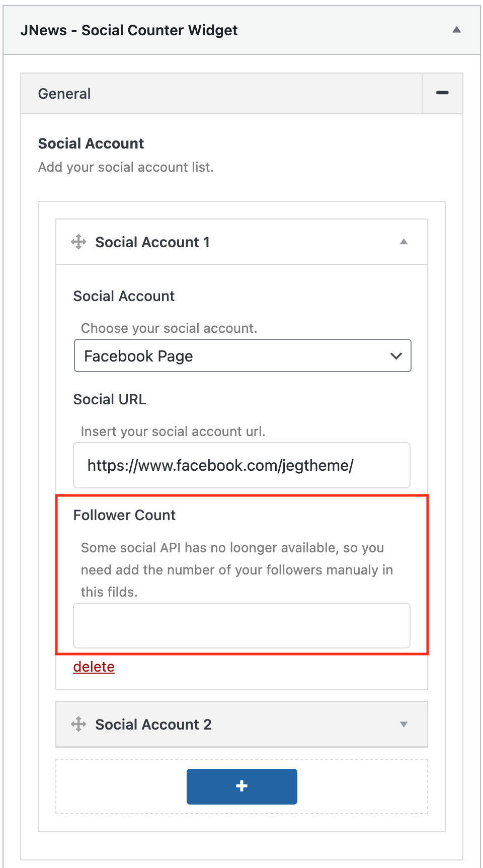Grab the Social Account 2 drag handle
483x868 pixels.
[x=78, y=724]
